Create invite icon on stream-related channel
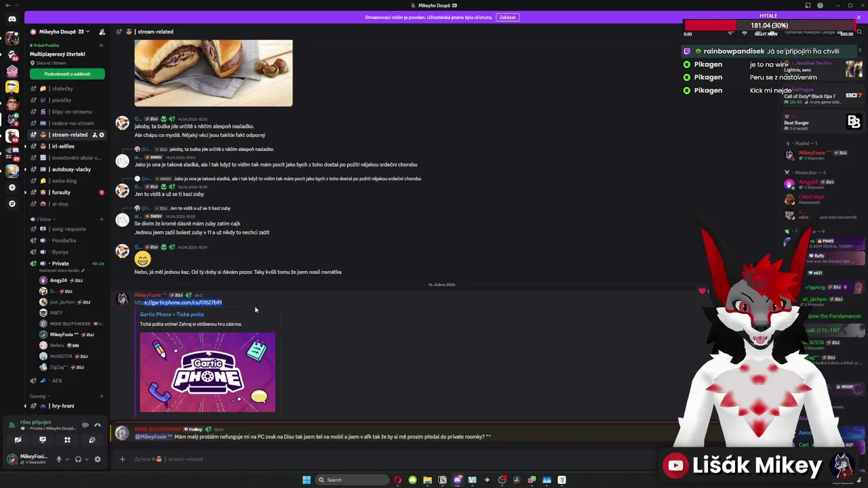This screenshot has width=868, height=488. pos(95,135)
